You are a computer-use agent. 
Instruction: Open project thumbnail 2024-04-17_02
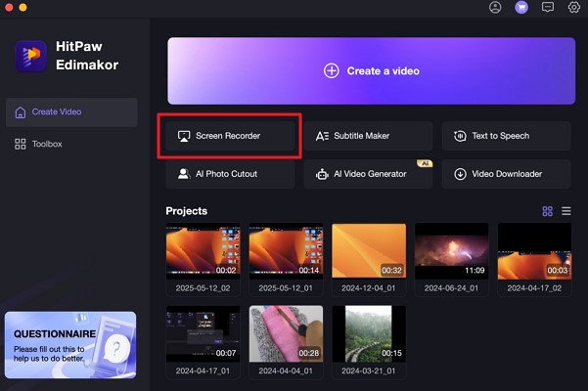tap(534, 251)
